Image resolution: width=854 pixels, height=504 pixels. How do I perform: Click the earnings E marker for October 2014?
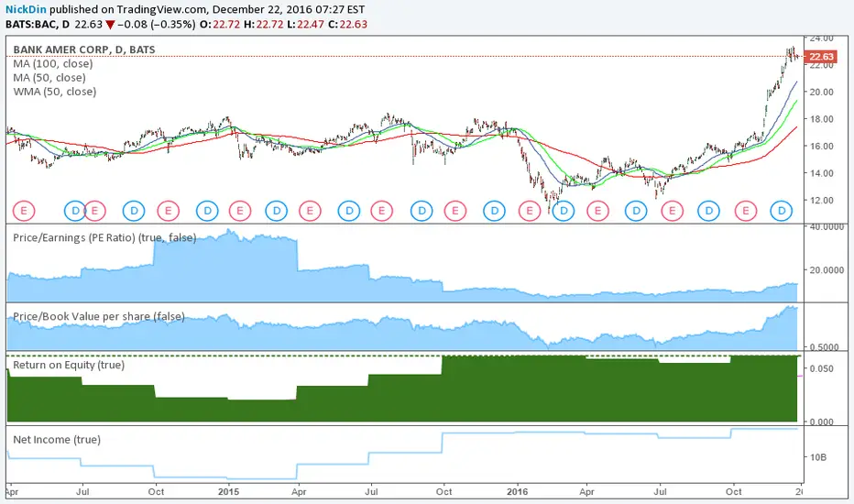(169, 211)
